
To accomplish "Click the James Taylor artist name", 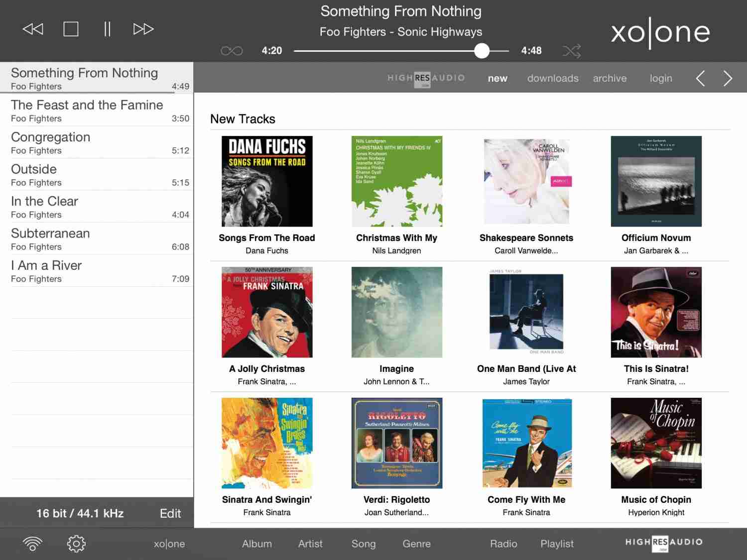I will pos(526,382).
